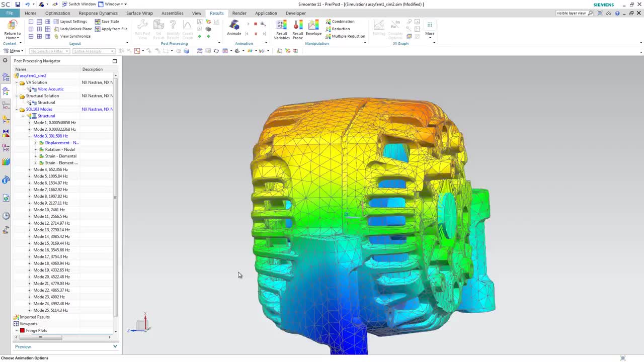Click the Reduction icon
The image size is (644, 362).
(341, 29)
